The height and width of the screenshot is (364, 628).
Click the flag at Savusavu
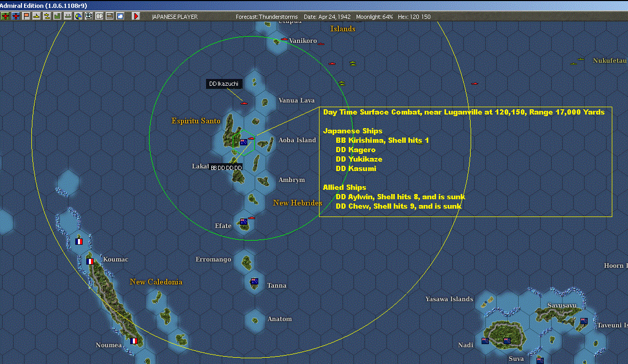pyautogui.click(x=584, y=321)
